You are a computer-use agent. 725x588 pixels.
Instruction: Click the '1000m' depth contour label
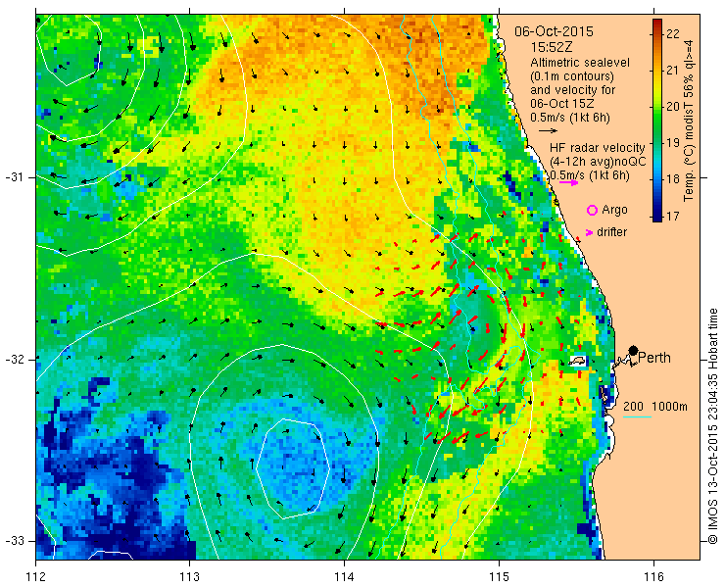[669, 407]
